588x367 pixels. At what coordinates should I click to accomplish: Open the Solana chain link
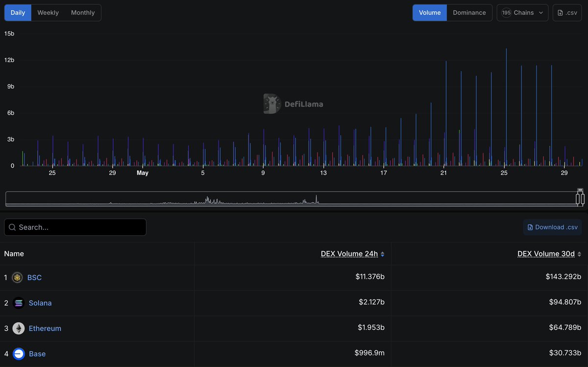[x=40, y=303]
